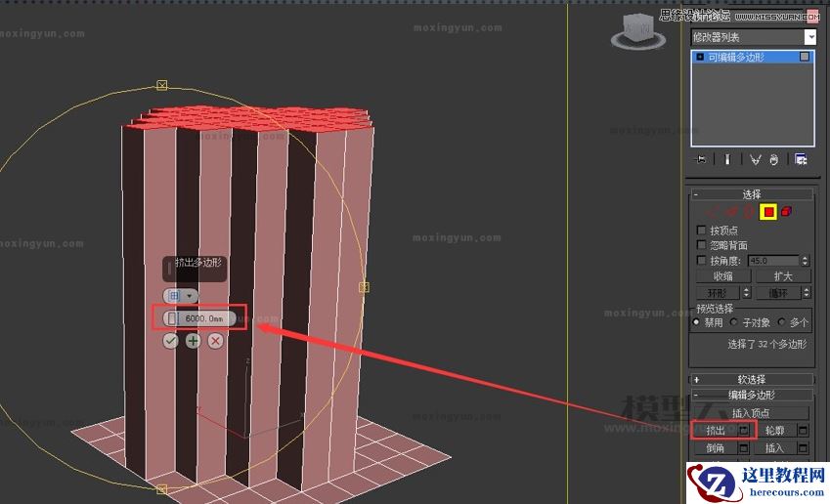
Task: Select Border sub-object level icon
Action: [x=749, y=212]
